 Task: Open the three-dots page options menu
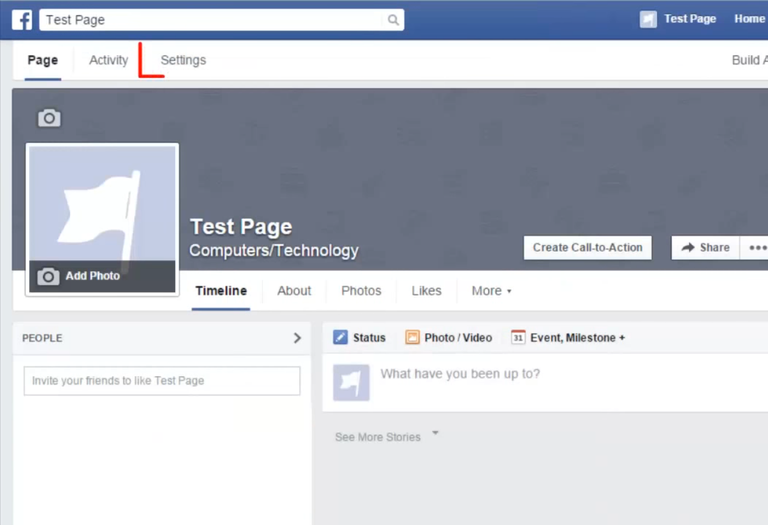click(x=757, y=248)
